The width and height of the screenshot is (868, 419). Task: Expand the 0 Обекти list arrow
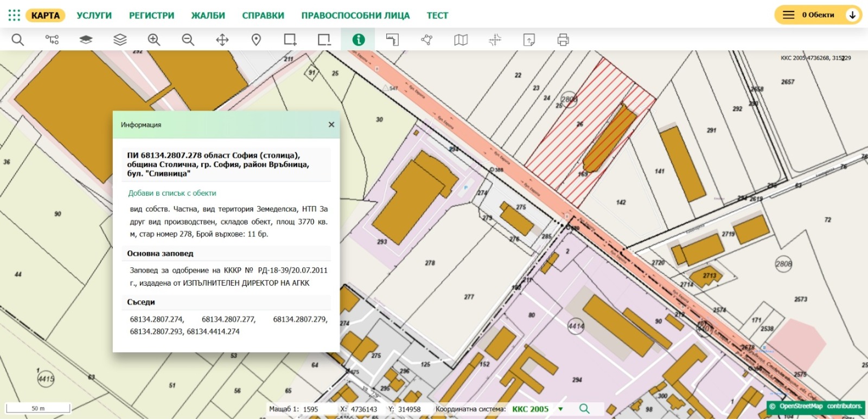852,15
